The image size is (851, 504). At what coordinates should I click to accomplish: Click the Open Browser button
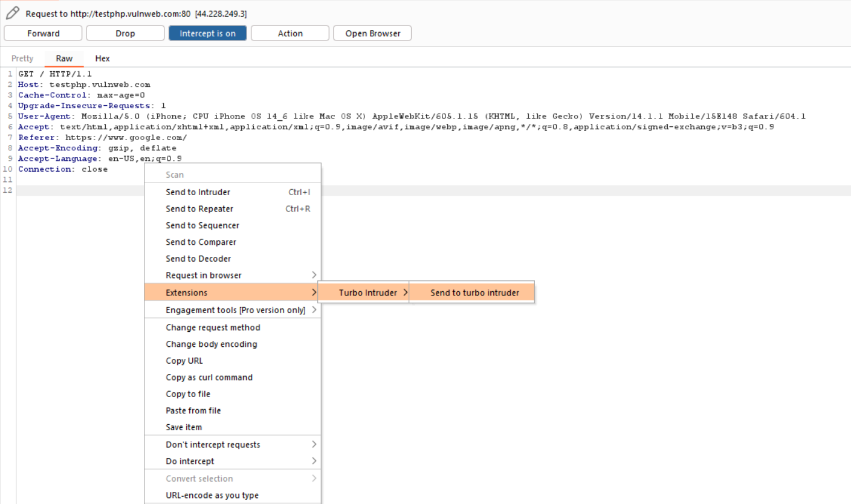372,33
